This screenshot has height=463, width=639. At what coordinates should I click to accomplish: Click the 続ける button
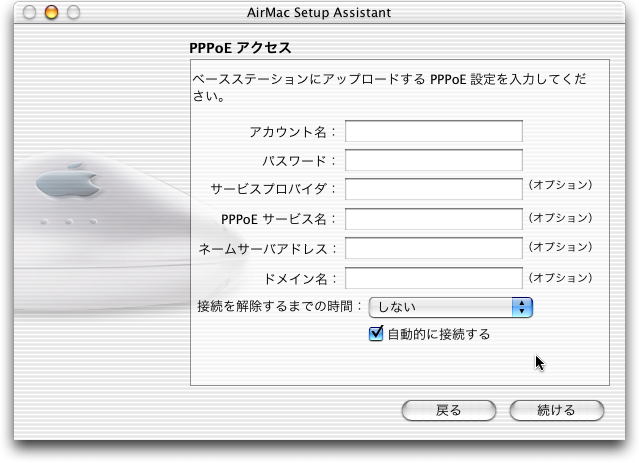[556, 410]
